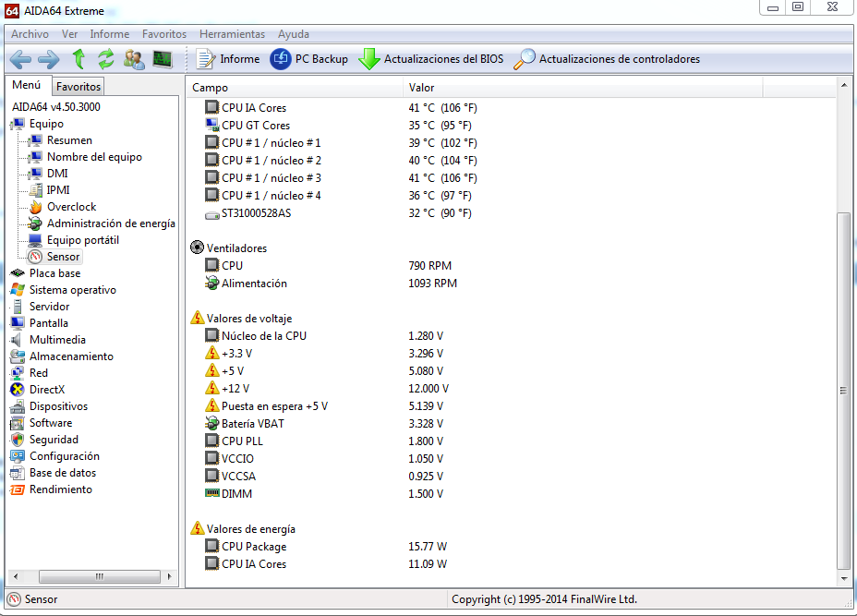The width and height of the screenshot is (857, 616).
Task: Click the Servidor tower icon
Action: pyautogui.click(x=18, y=307)
